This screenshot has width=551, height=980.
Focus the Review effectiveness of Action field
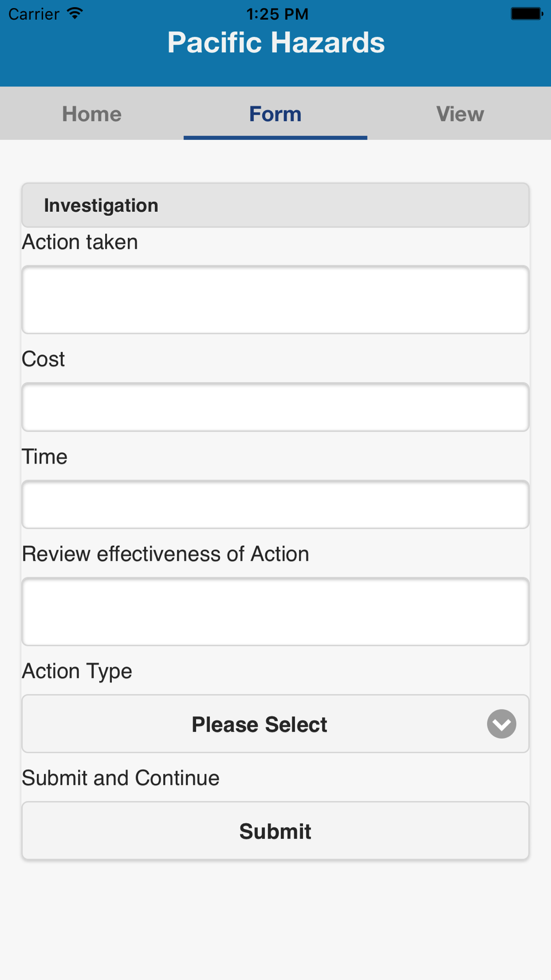pyautogui.click(x=275, y=612)
